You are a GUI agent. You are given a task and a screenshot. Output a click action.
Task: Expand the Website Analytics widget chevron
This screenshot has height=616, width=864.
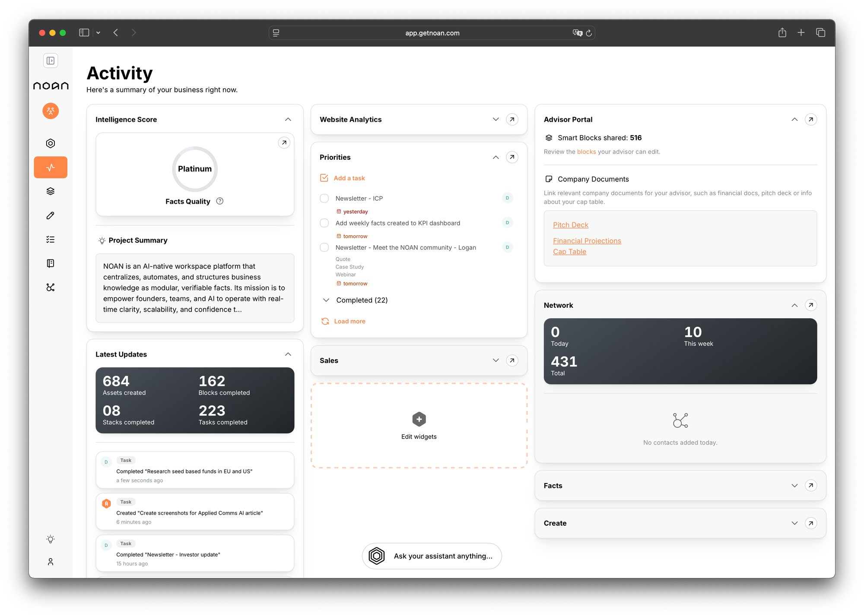point(496,120)
